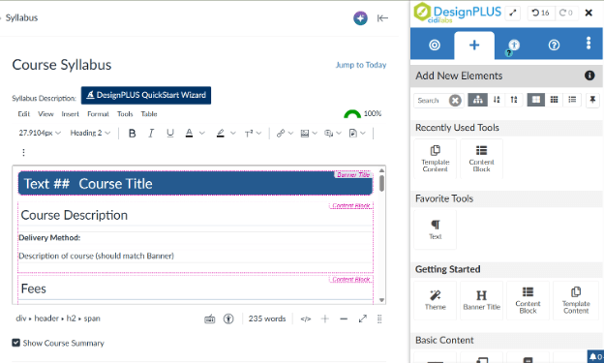Show more toolbar options (three dots)
This screenshot has height=364, width=604.
[x=23, y=153]
